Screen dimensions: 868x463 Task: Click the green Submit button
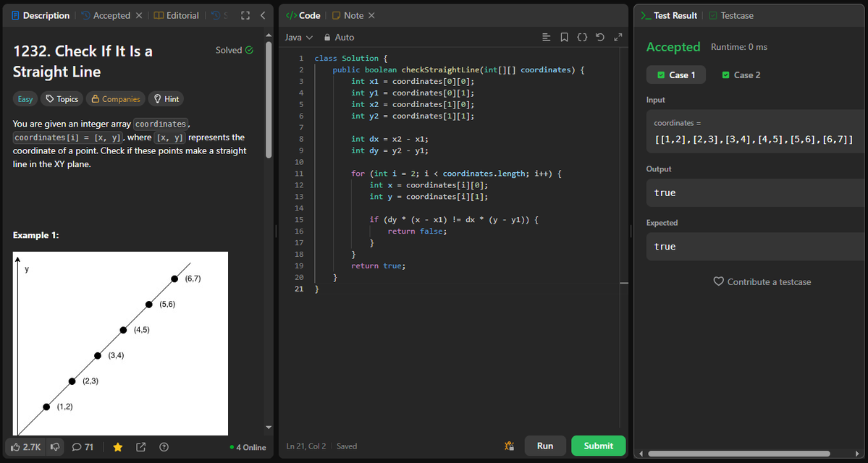pyautogui.click(x=598, y=446)
